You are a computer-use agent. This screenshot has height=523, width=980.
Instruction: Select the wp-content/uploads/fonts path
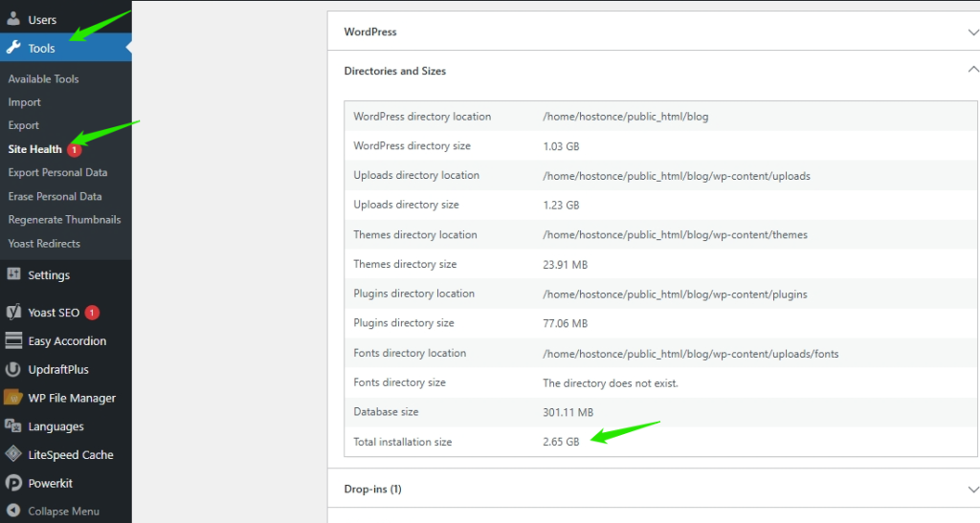pos(691,354)
